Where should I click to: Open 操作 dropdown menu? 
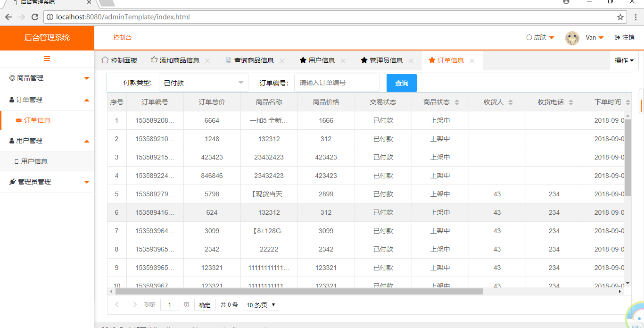point(624,60)
